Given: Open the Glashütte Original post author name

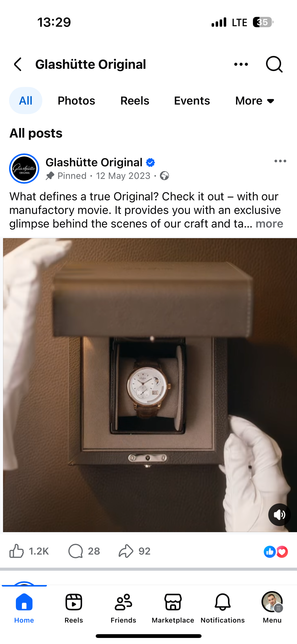Looking at the screenshot, I should click(94, 162).
